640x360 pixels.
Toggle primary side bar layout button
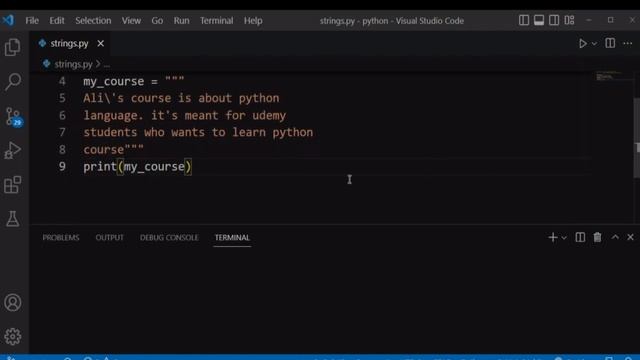point(524,20)
